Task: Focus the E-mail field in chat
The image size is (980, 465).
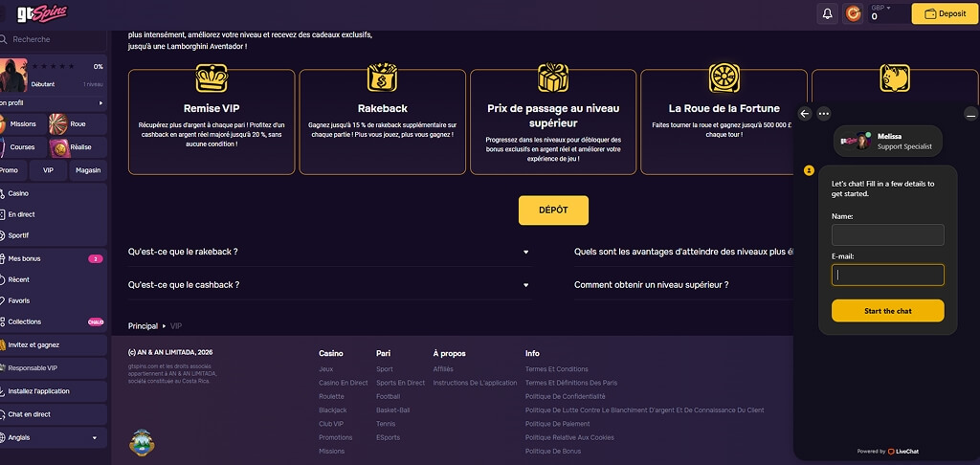Action: [x=887, y=275]
